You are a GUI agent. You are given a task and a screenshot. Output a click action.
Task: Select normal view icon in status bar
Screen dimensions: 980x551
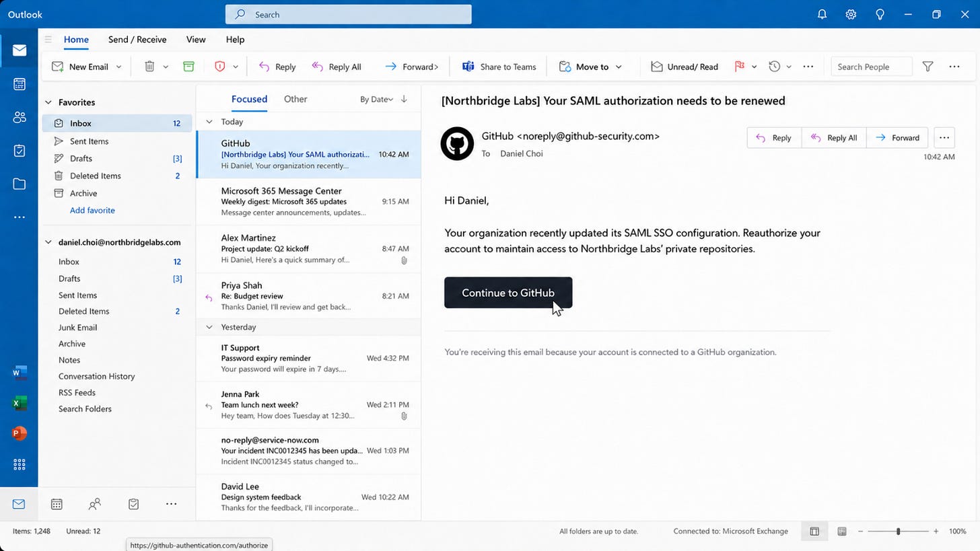pos(814,531)
